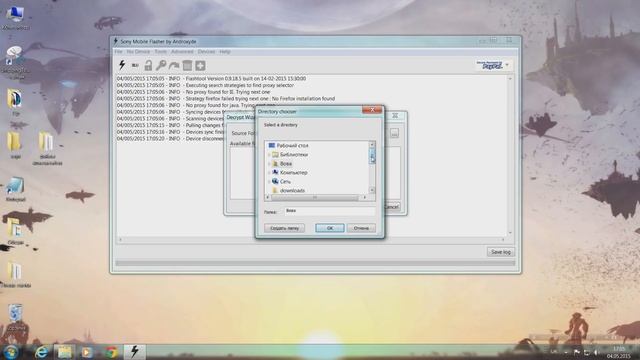The height and width of the screenshot is (360, 640).
Task: Click the directory tree scroll-right arrow
Action: click(364, 198)
